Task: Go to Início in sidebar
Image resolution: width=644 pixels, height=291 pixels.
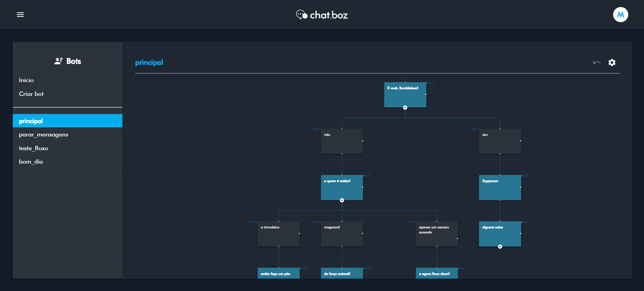Action: pos(26,80)
